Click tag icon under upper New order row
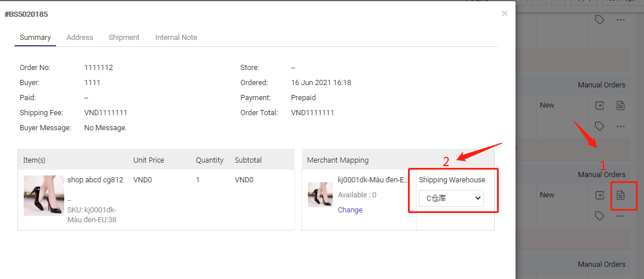Viewport: 644px width, 279px height. [599, 126]
